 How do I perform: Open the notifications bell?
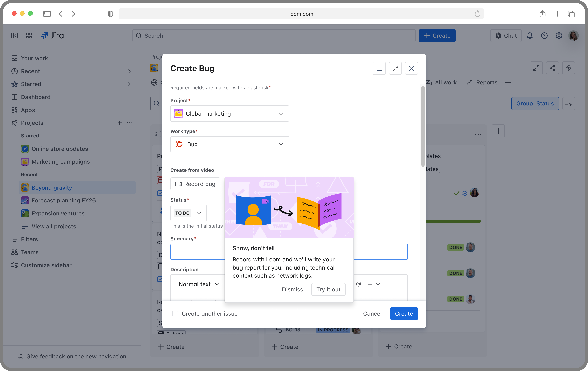click(x=530, y=35)
